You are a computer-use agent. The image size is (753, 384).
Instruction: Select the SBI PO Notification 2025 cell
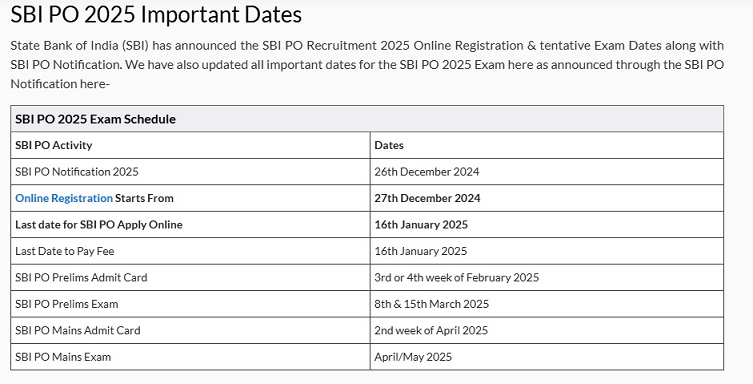click(190, 172)
